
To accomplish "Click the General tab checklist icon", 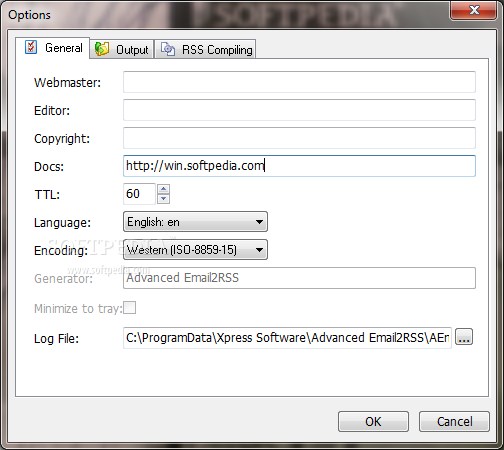I will click(x=31, y=47).
